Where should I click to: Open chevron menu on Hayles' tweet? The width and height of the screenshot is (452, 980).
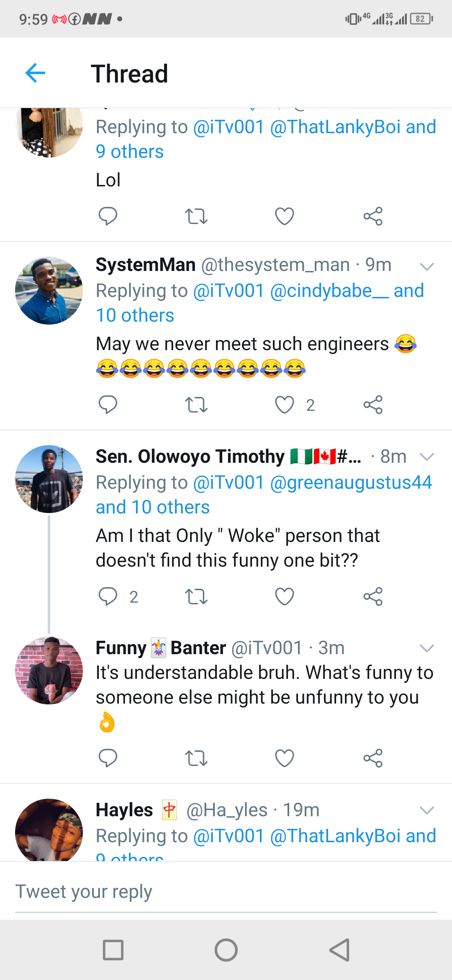click(x=426, y=810)
